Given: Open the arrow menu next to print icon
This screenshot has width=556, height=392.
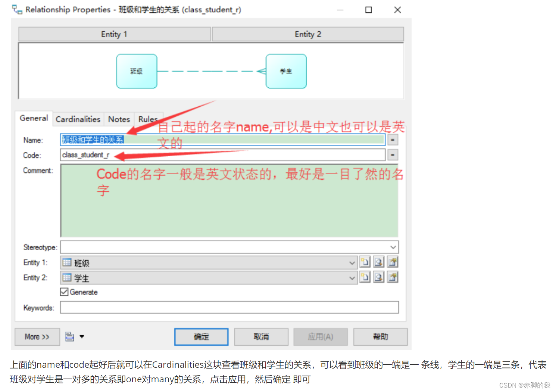Looking at the screenshot, I should click(x=82, y=336).
